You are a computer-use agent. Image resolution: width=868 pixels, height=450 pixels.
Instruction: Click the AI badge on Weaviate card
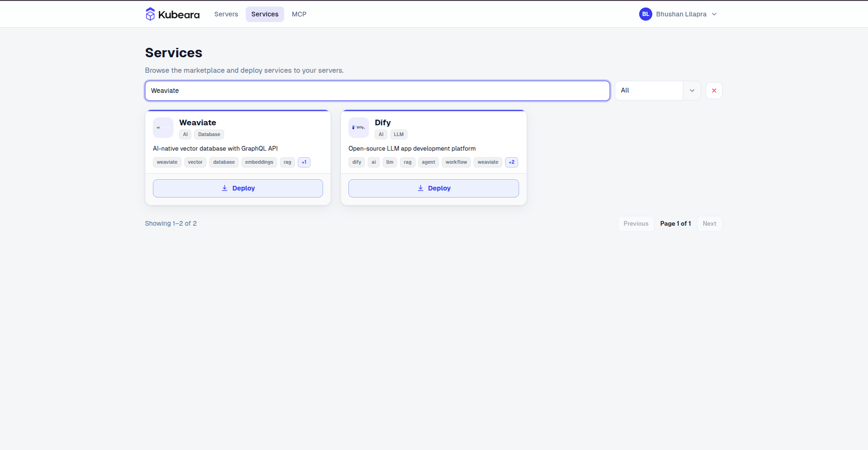tap(185, 135)
